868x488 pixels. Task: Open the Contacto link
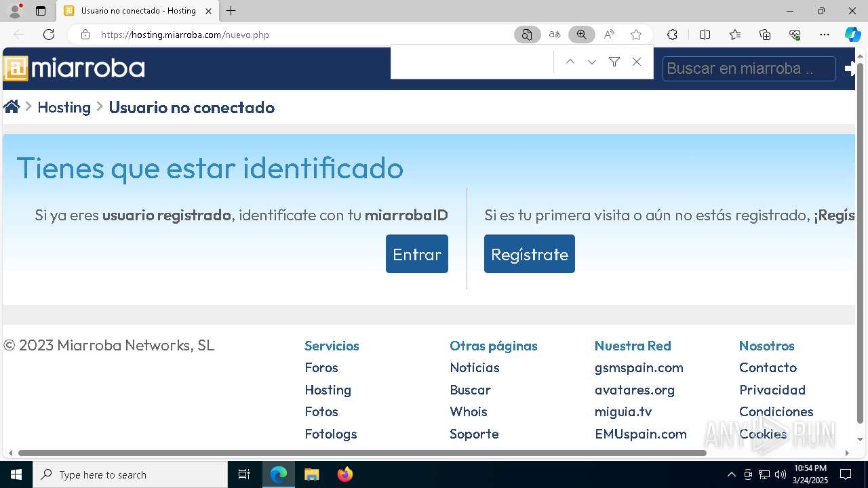point(768,367)
